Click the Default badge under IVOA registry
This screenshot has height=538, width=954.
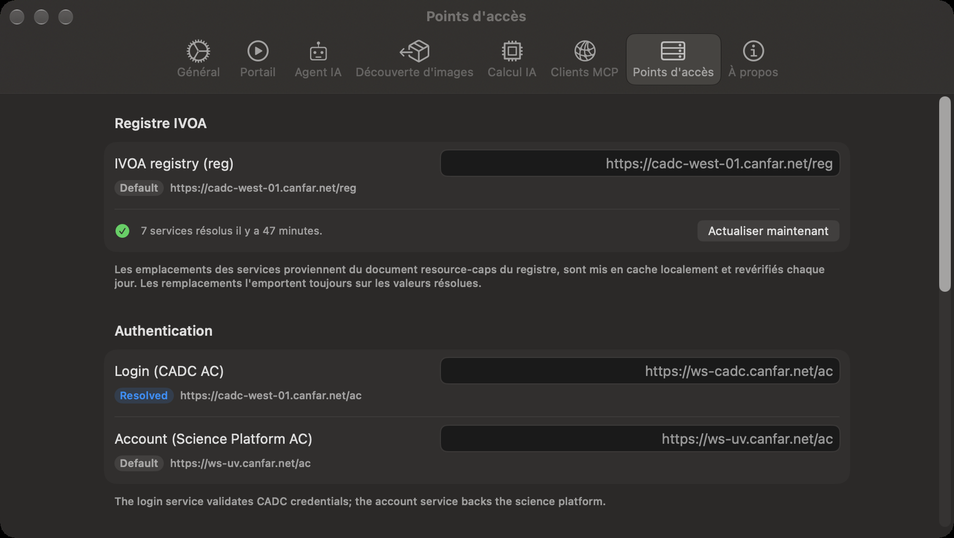[139, 188]
